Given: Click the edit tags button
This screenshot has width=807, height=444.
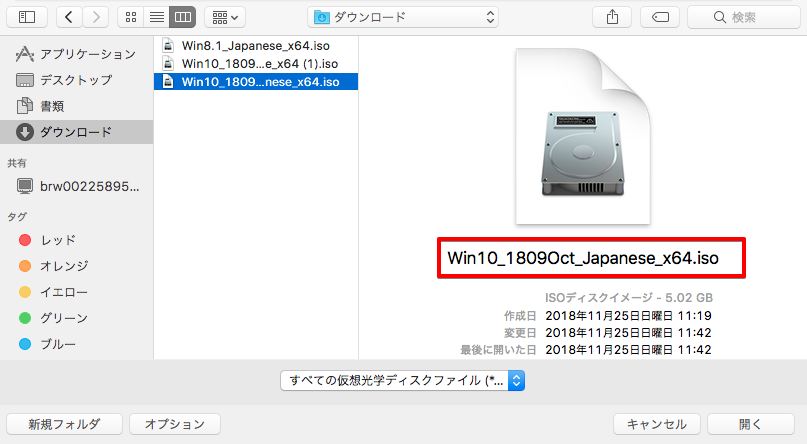Looking at the screenshot, I should click(x=660, y=17).
